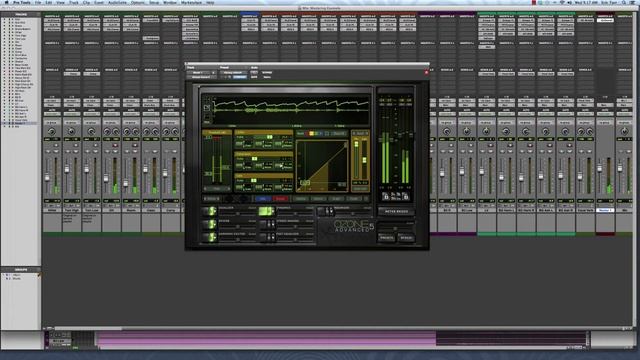
Task: Open the Spotlight search icon in menu bar
Action: pyautogui.click(x=624, y=2)
